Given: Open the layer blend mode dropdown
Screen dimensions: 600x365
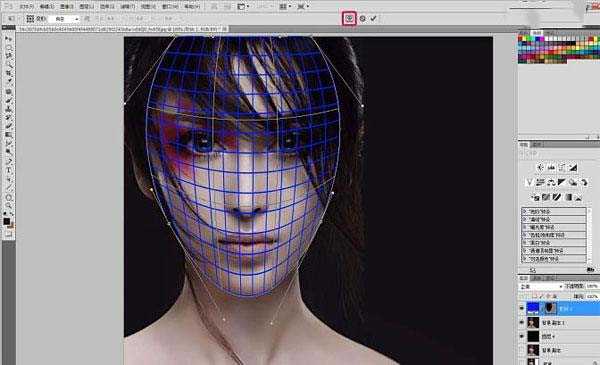Looking at the screenshot, I should point(541,287).
